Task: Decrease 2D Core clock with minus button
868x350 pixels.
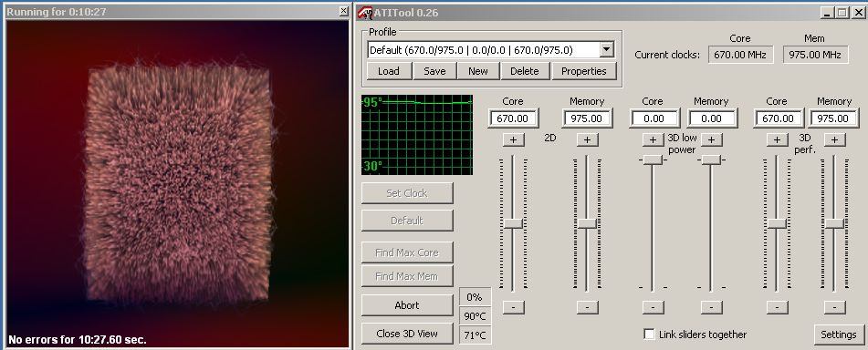Action: pos(513,307)
